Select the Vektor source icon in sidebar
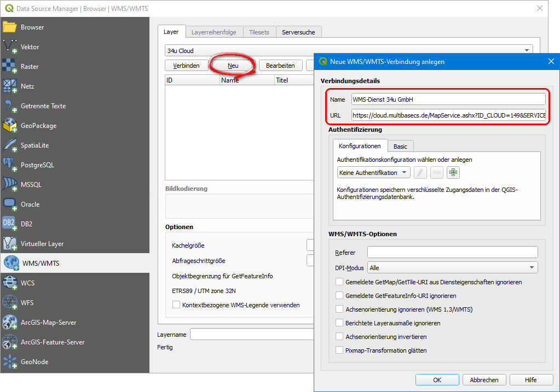Viewport: 560px width, 392px height. pyautogui.click(x=10, y=47)
